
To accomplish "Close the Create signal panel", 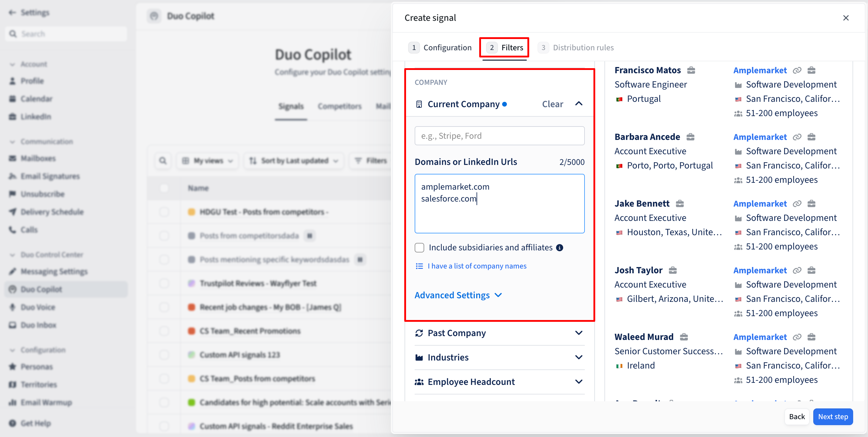I will [x=846, y=18].
